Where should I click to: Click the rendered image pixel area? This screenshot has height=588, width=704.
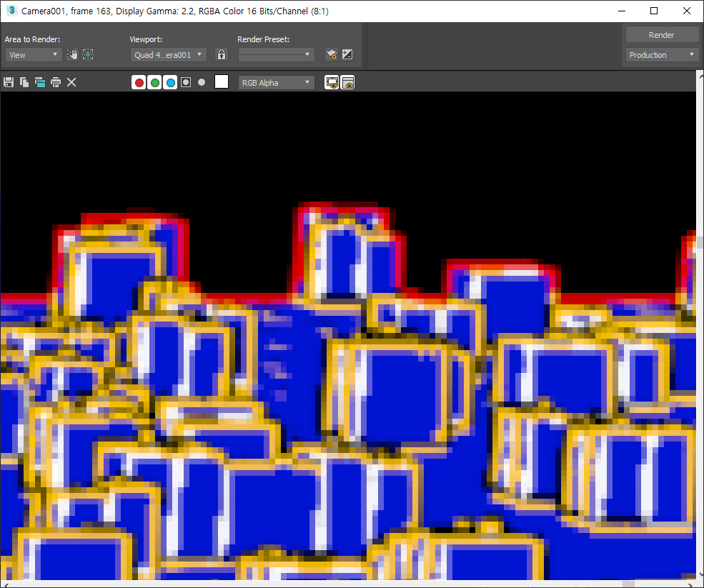click(x=348, y=336)
